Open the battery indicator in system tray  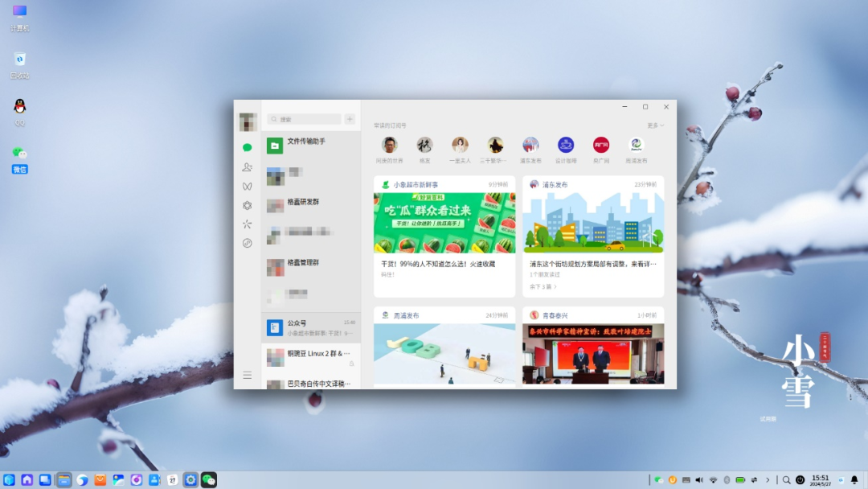pos(740,480)
